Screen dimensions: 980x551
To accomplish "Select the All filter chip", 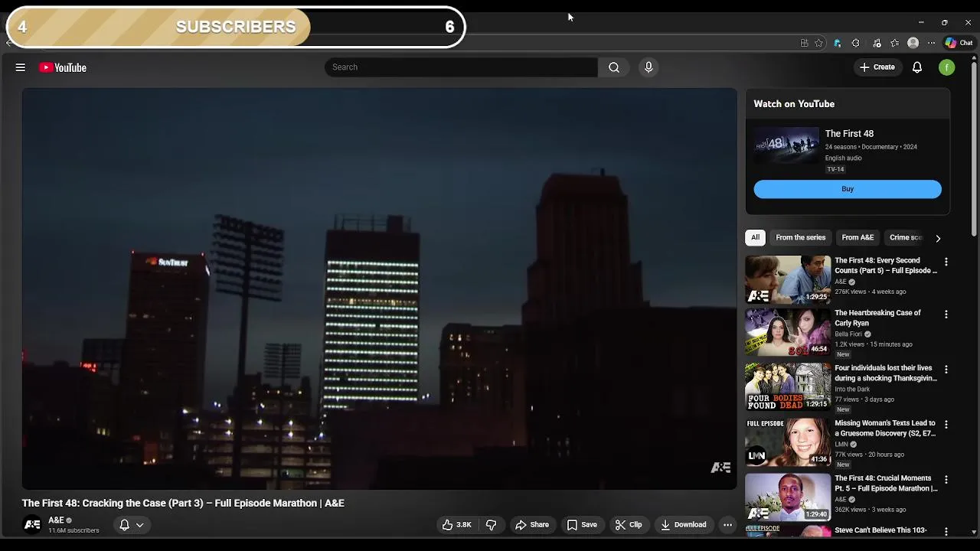I will [755, 237].
